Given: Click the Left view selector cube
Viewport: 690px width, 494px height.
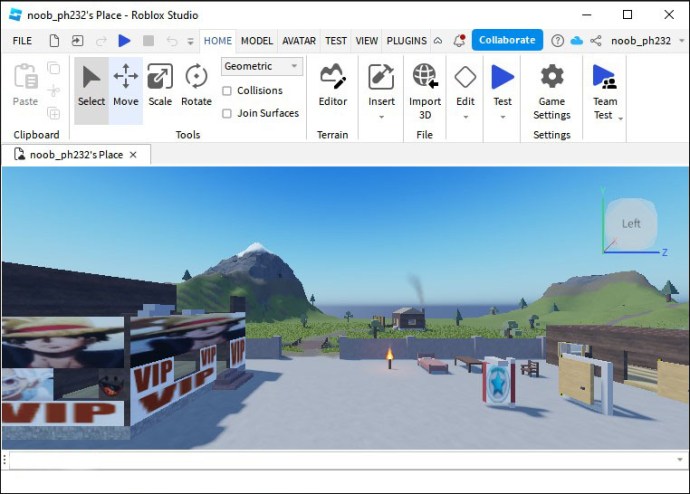Looking at the screenshot, I should point(631,224).
